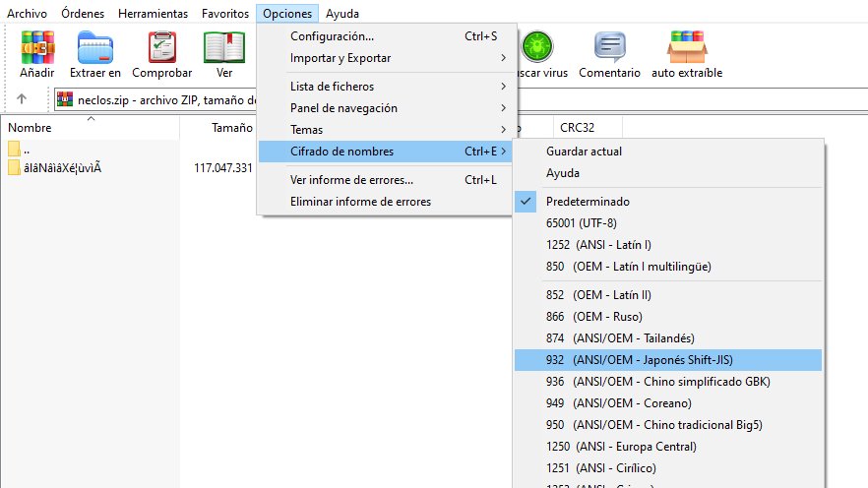Choose 932 Japonés Shift-JIS encoding

(x=668, y=360)
